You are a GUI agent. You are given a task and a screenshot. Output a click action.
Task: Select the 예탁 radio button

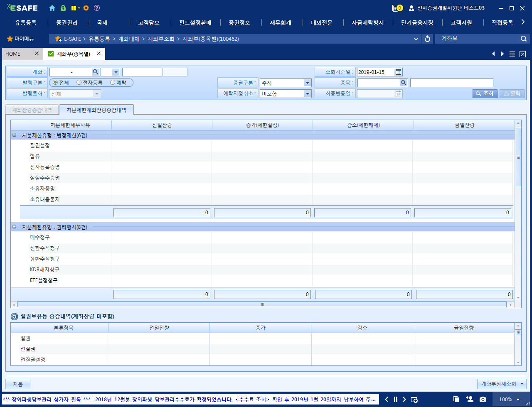coord(113,83)
